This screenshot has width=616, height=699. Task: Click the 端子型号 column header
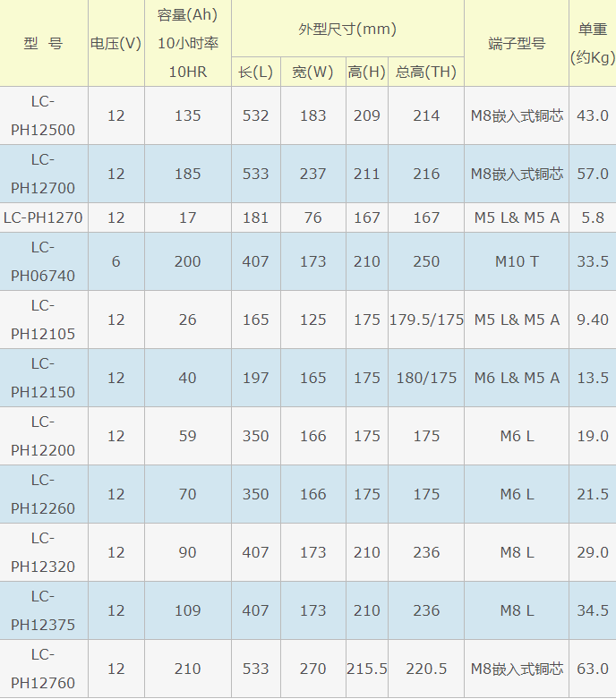coord(517,43)
